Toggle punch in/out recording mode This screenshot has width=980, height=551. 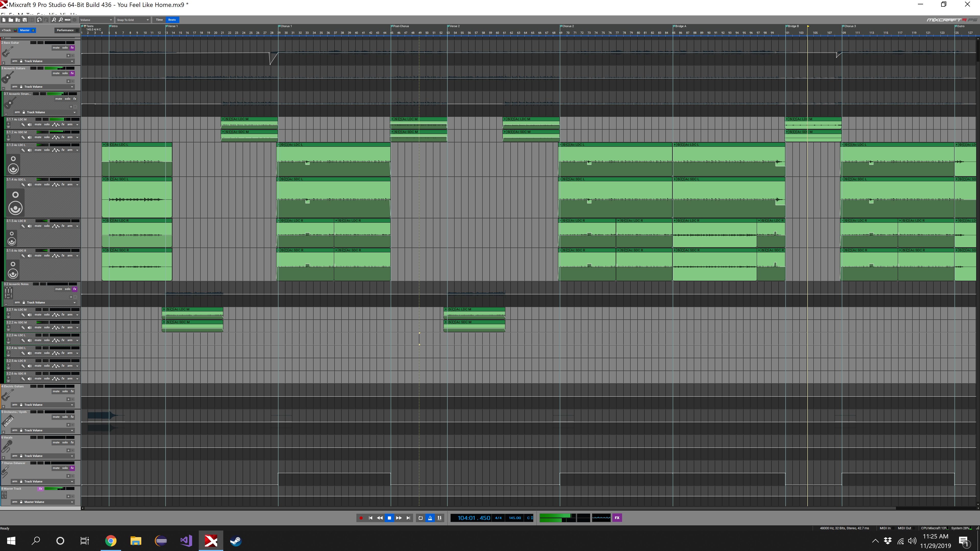(440, 518)
